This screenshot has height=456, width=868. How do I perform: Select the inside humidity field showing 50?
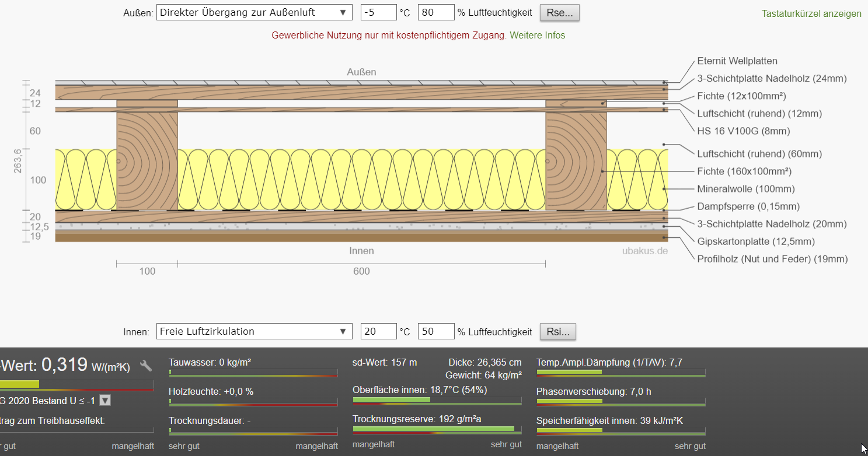click(x=435, y=331)
